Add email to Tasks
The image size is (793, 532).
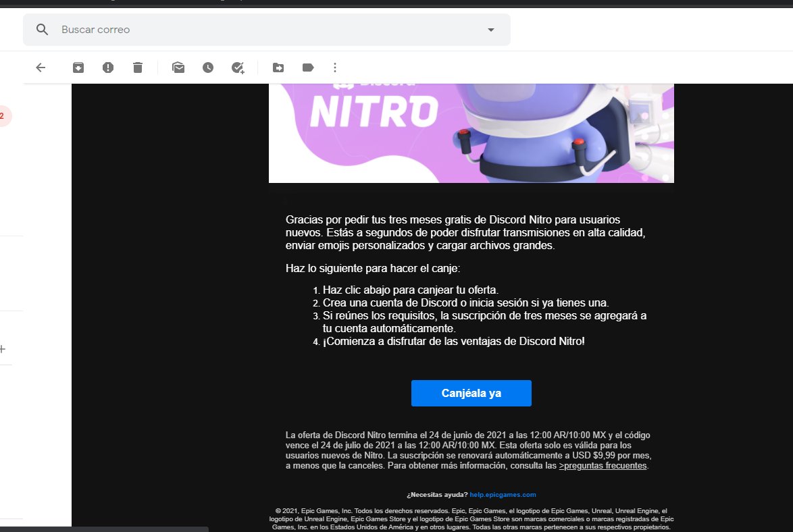click(x=238, y=68)
